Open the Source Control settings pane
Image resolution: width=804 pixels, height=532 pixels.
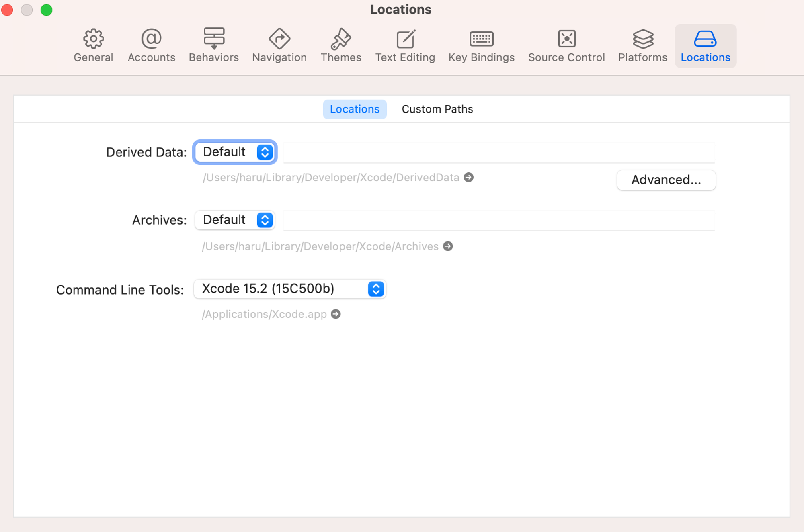pos(566,46)
